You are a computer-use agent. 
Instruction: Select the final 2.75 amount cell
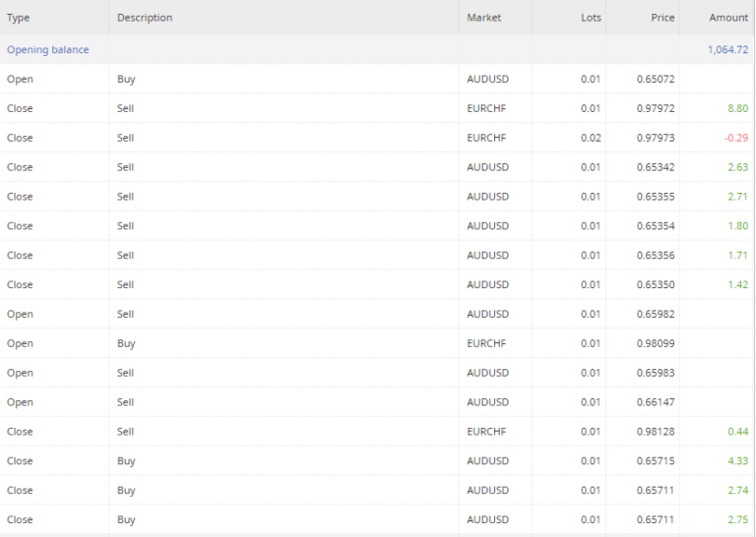pyautogui.click(x=737, y=519)
